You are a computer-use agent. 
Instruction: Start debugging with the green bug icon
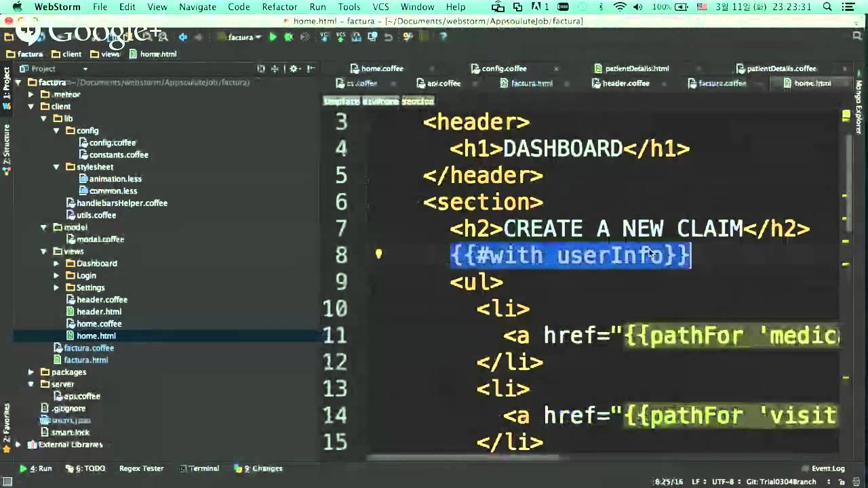point(288,37)
